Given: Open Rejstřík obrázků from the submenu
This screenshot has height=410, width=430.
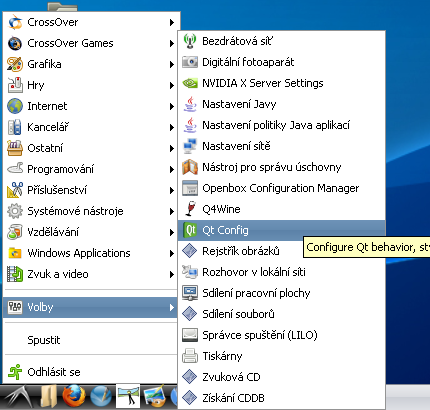Looking at the screenshot, I should [281, 251].
